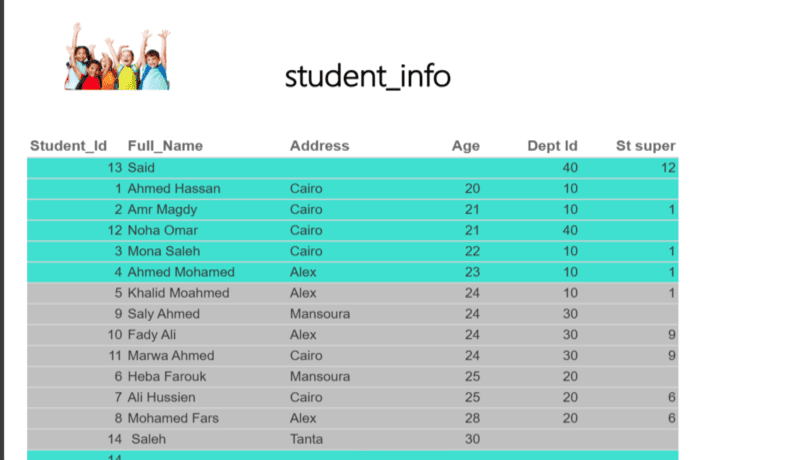Select the Mona Saleh name cell

[163, 251]
